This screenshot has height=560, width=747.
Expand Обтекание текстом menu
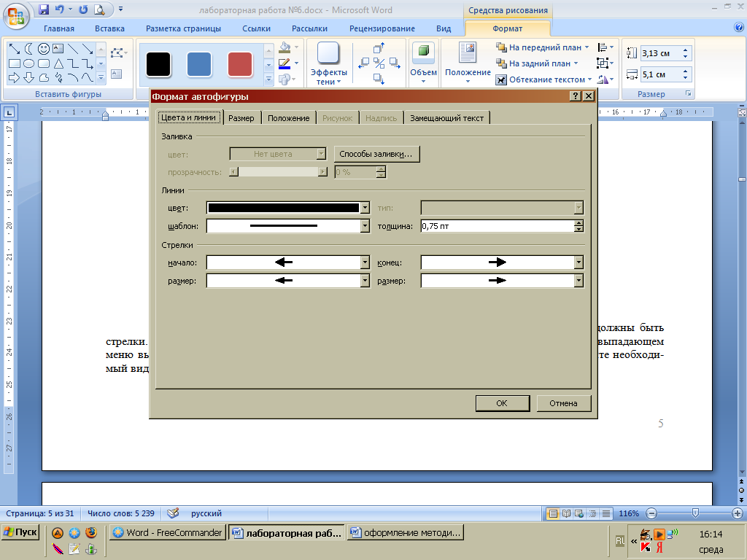point(544,79)
